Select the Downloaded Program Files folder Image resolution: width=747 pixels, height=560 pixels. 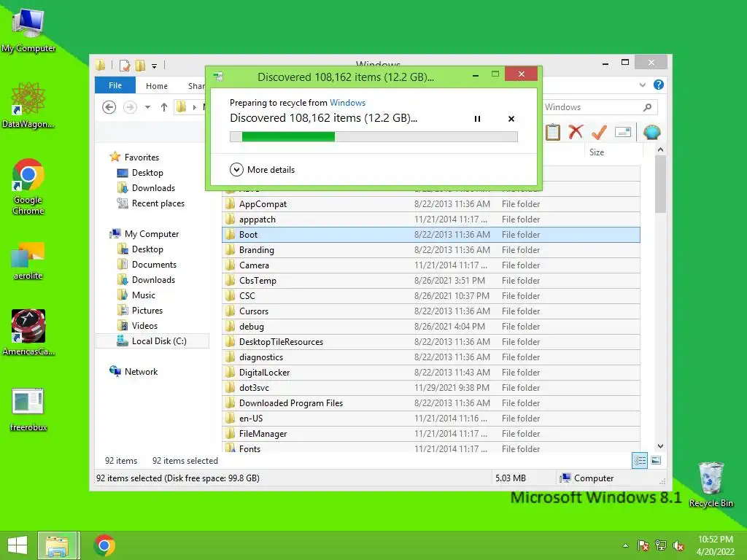(x=430, y=402)
